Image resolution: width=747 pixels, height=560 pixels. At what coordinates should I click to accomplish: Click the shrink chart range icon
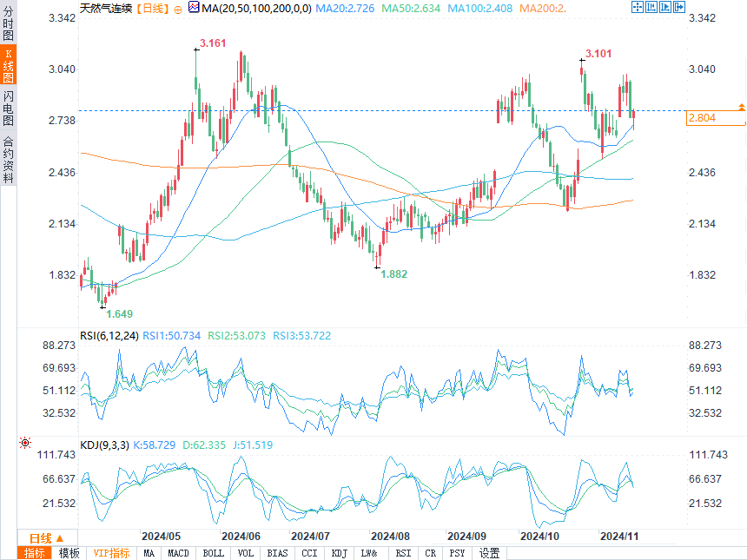[651, 7]
